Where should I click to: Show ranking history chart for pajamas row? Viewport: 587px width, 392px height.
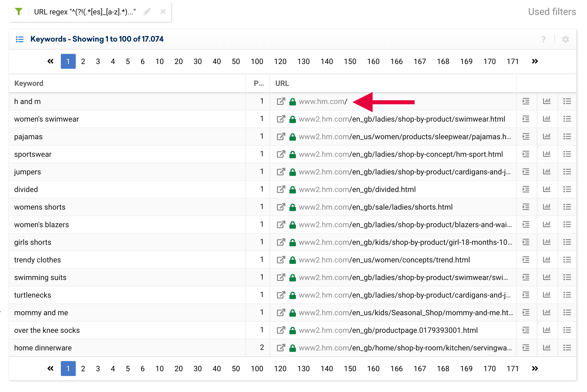(547, 137)
